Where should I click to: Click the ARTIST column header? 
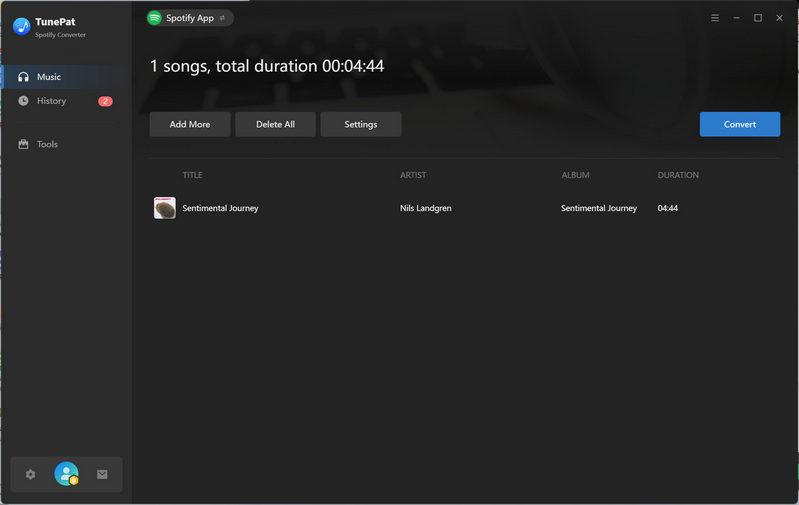pyautogui.click(x=413, y=175)
